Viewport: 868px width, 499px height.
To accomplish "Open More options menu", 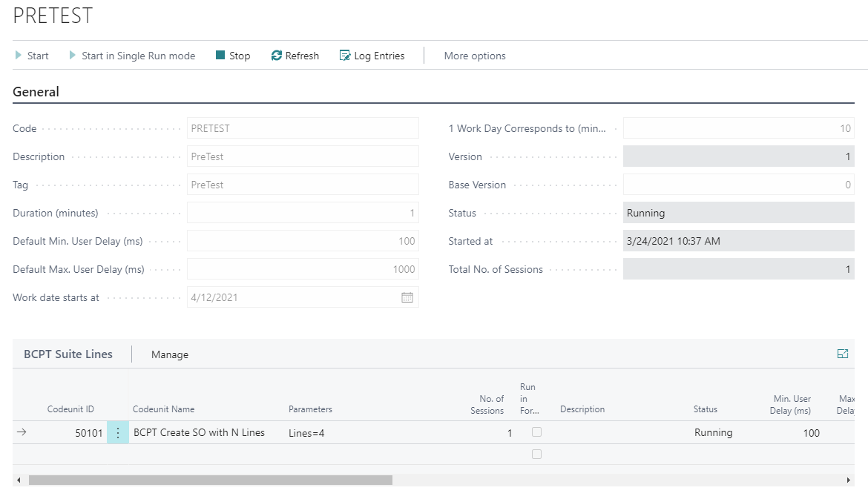I will click(474, 56).
